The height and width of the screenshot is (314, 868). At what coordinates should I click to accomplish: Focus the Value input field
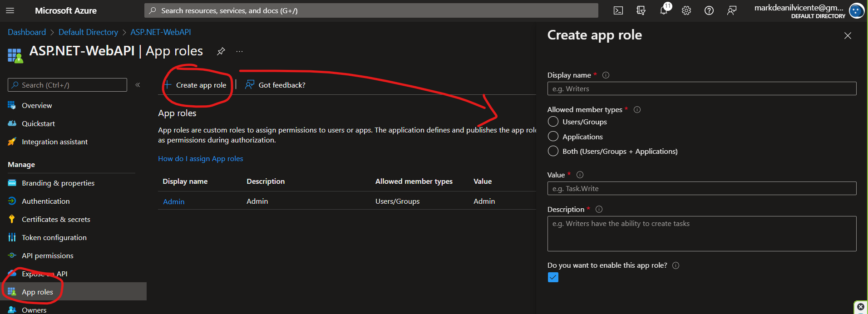point(702,188)
